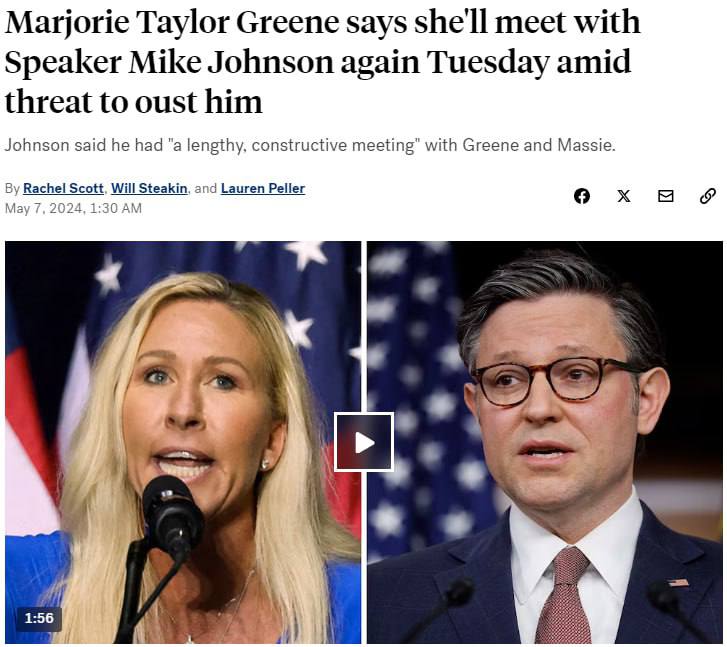Click the 1:56 video duration badge
This screenshot has width=727, height=647.
pos(39,618)
